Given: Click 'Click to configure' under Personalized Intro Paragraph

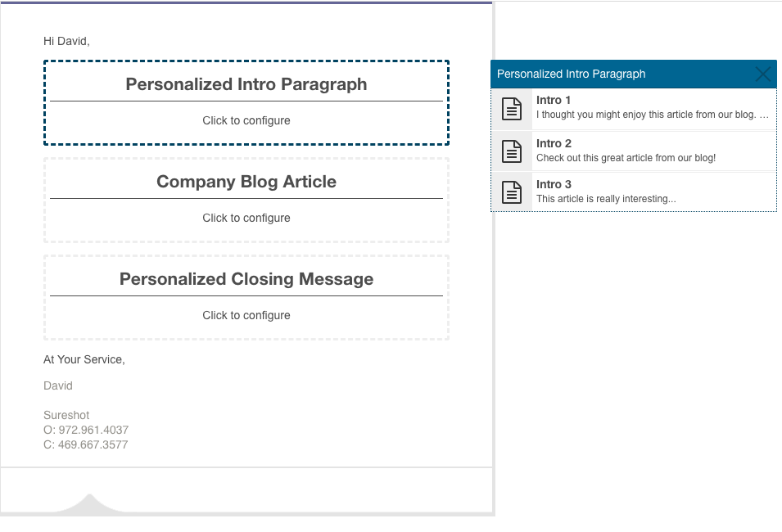Looking at the screenshot, I should [246, 120].
